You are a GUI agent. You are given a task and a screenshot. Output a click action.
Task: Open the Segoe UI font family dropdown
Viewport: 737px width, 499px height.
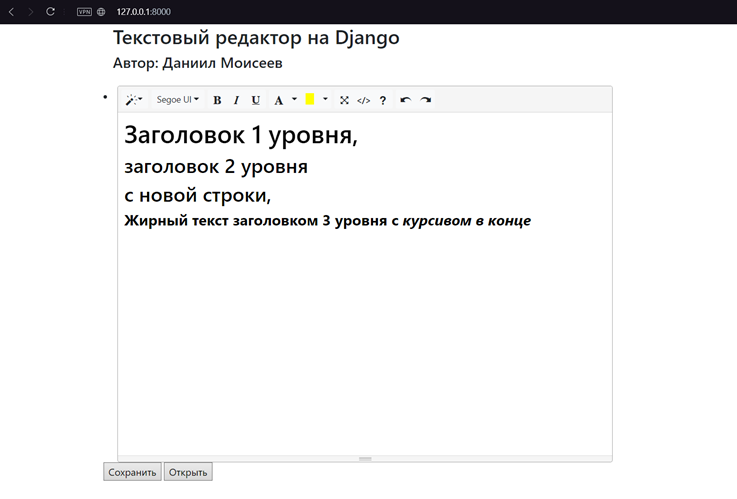click(178, 100)
